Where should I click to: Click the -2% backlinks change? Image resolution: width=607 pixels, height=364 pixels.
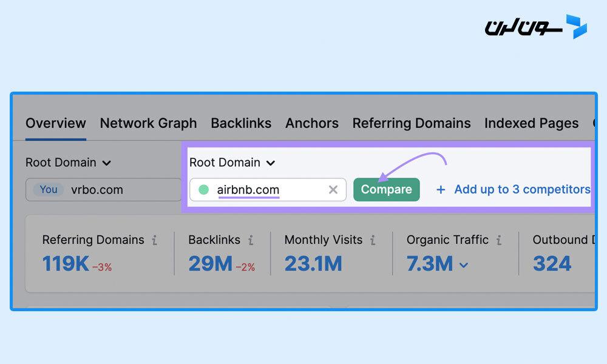pyautogui.click(x=245, y=267)
